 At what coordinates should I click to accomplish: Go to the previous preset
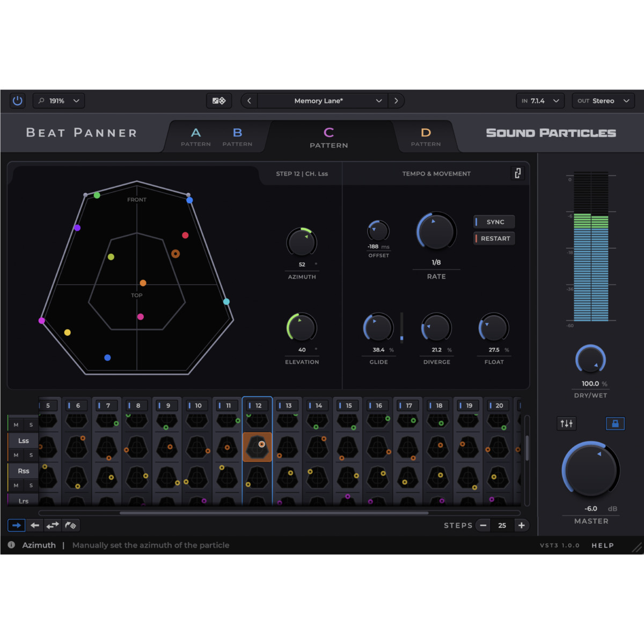(249, 100)
